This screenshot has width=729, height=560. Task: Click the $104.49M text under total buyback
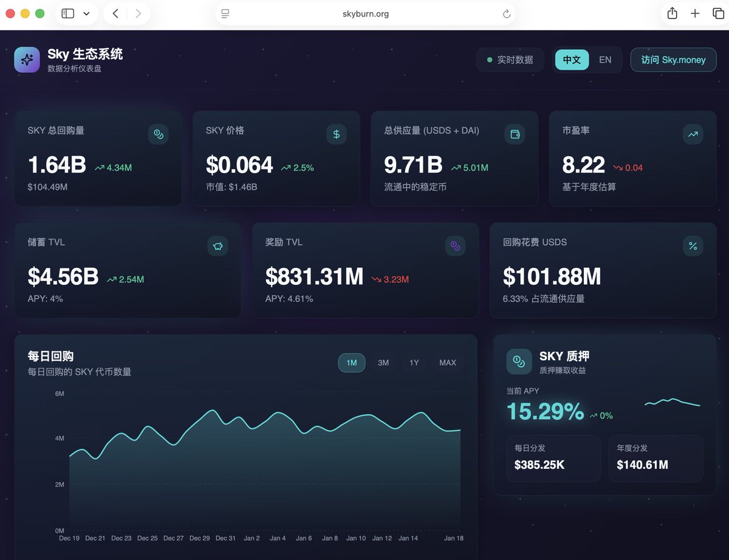coord(47,187)
